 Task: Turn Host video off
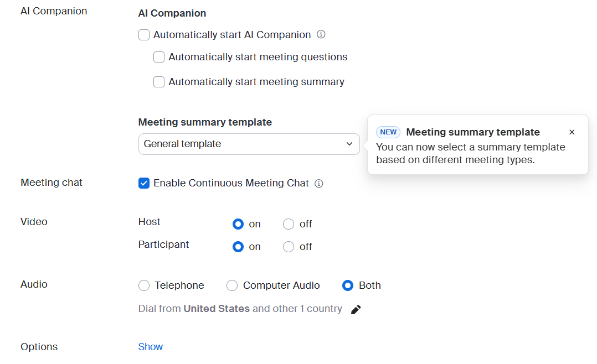[289, 224]
